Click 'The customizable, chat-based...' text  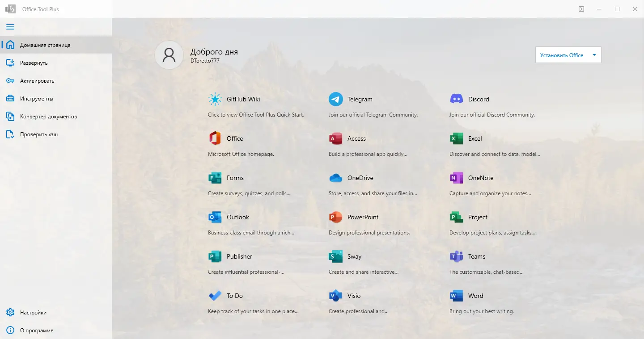tap(487, 272)
